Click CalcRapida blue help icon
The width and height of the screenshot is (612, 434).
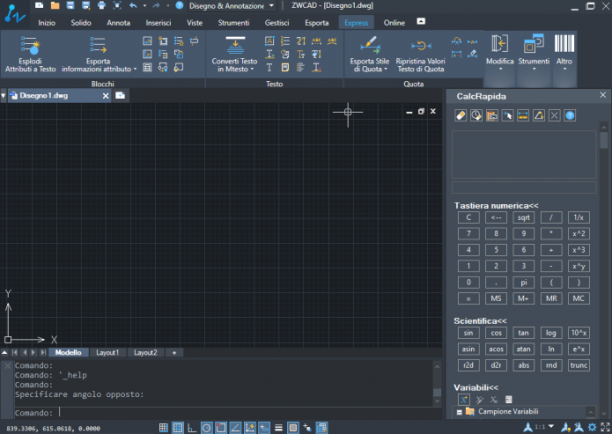coord(570,116)
